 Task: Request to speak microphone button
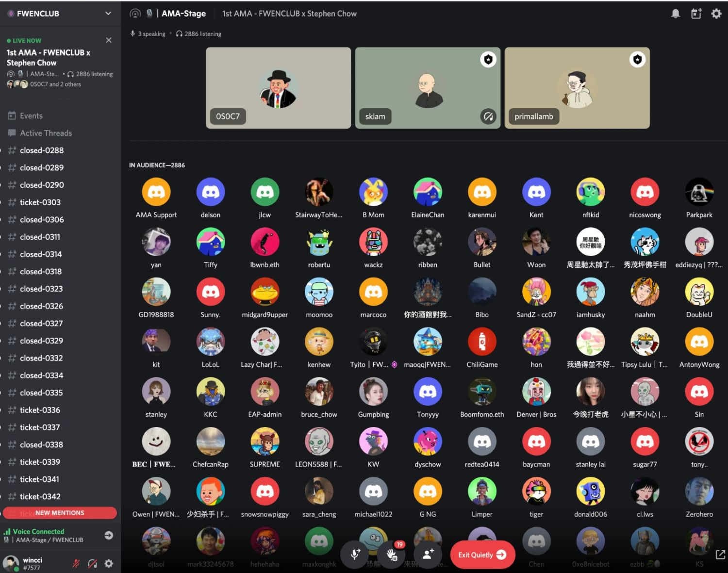coord(356,554)
